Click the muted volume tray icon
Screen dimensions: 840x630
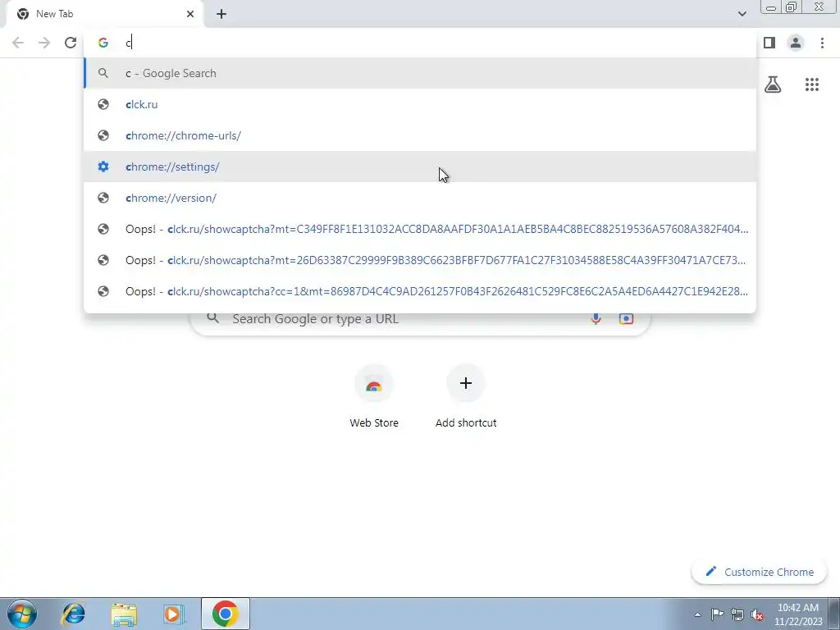[x=757, y=614]
